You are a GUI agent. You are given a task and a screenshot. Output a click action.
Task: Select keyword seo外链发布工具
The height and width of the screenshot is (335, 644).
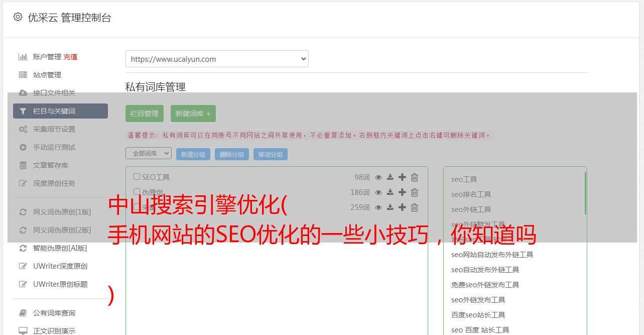[x=478, y=300]
